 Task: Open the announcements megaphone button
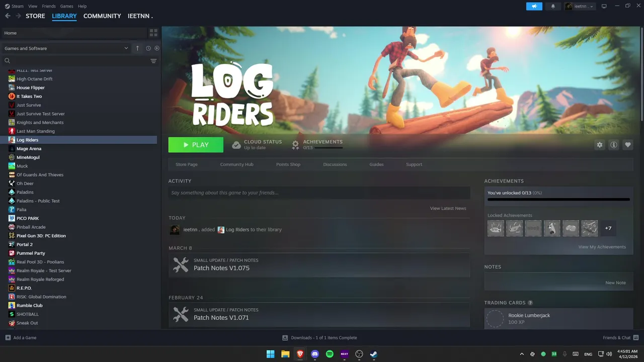(534, 6)
